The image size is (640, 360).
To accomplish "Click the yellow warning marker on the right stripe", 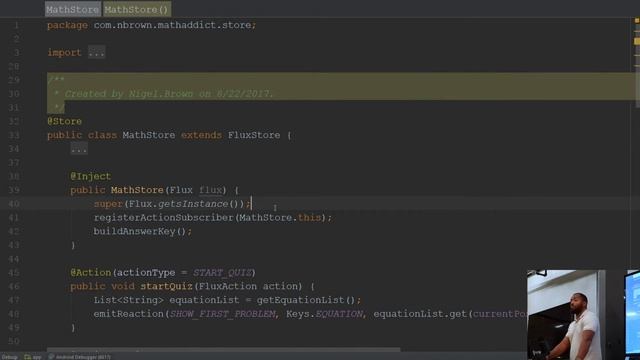I will (x=637, y=41).
